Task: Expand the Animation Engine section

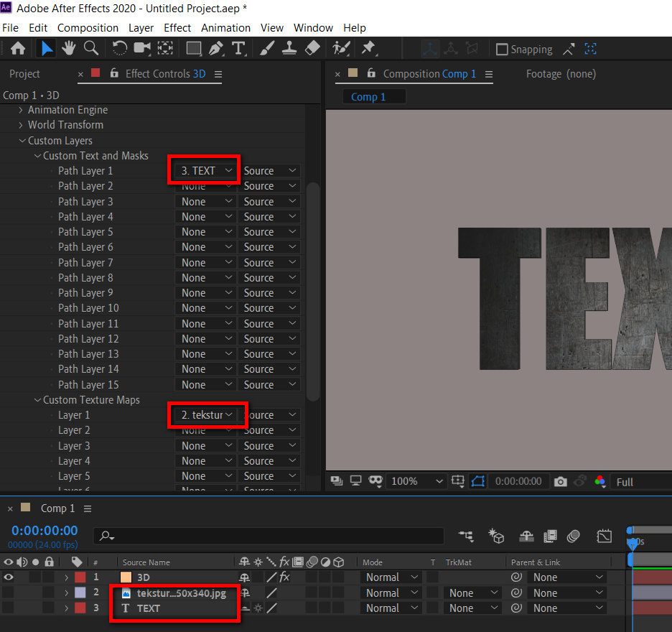Action: click(21, 110)
